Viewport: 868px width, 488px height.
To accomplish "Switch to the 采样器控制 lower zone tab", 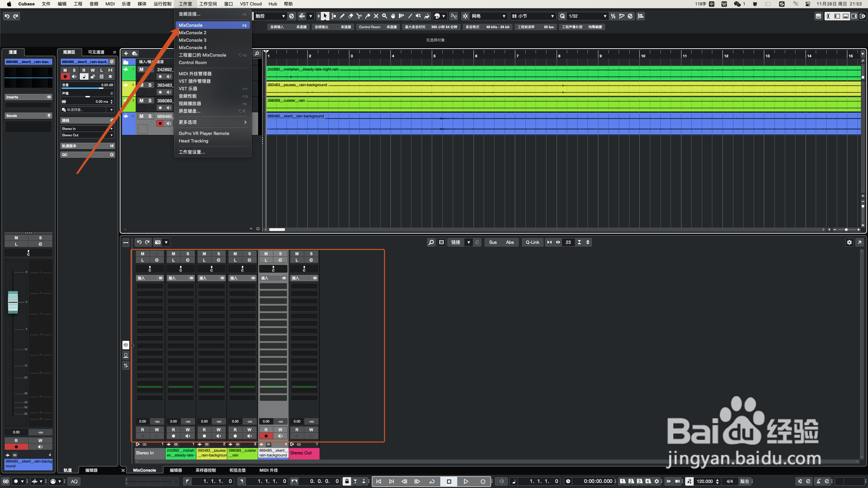I will [206, 470].
